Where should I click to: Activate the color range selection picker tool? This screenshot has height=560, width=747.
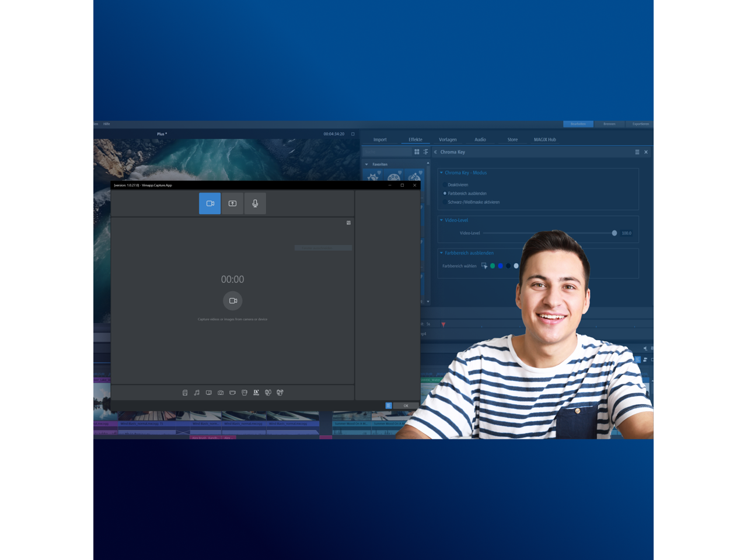pyautogui.click(x=484, y=266)
